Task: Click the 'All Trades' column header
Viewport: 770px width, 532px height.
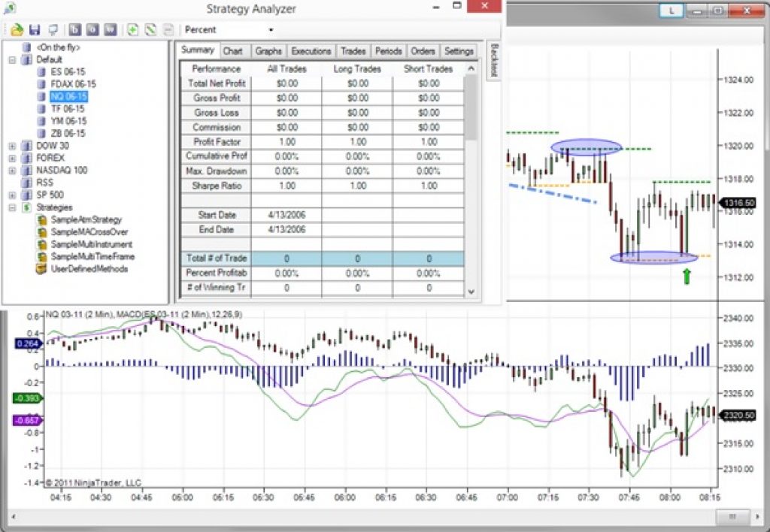Action: 286,69
